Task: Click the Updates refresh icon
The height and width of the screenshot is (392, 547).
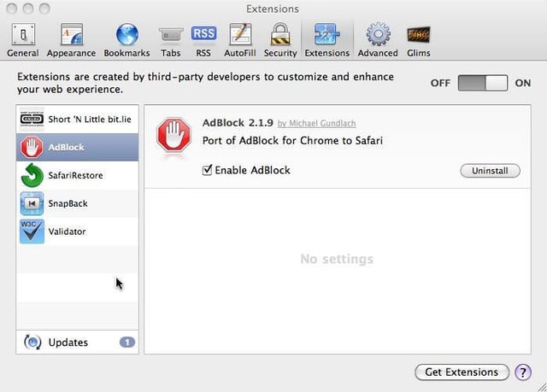Action: tap(32, 342)
